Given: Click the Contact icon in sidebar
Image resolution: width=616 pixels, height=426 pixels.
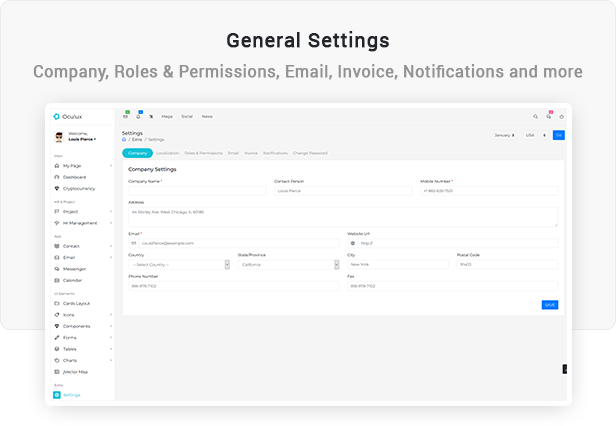Looking at the screenshot, I should [x=57, y=246].
